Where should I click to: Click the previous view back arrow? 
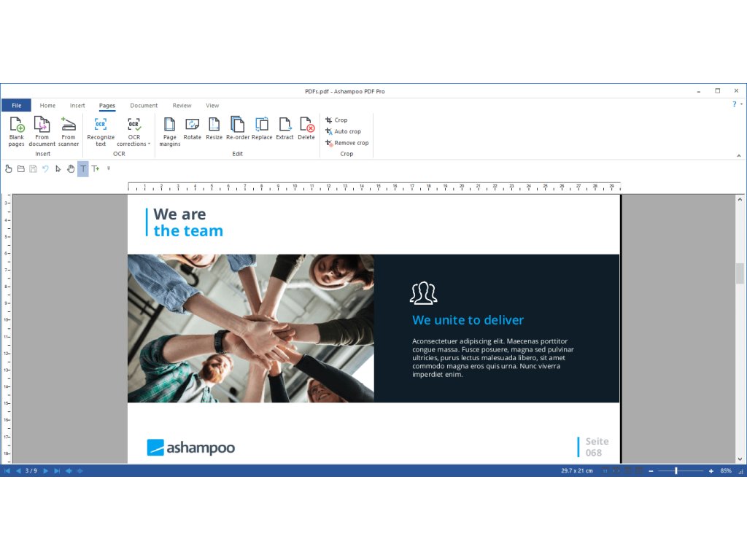pos(69,470)
